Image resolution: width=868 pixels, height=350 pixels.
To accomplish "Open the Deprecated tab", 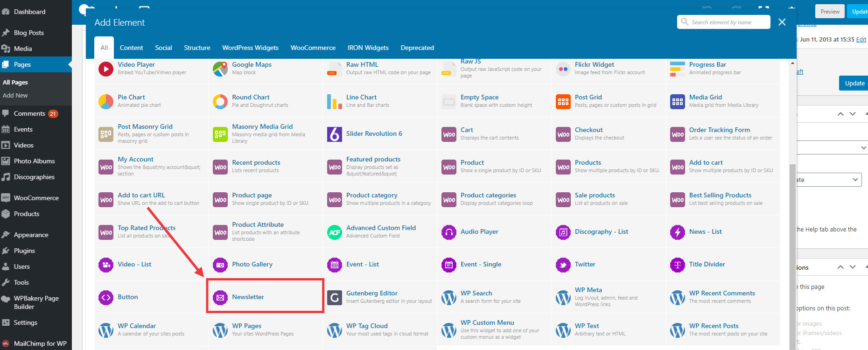I will click(417, 48).
